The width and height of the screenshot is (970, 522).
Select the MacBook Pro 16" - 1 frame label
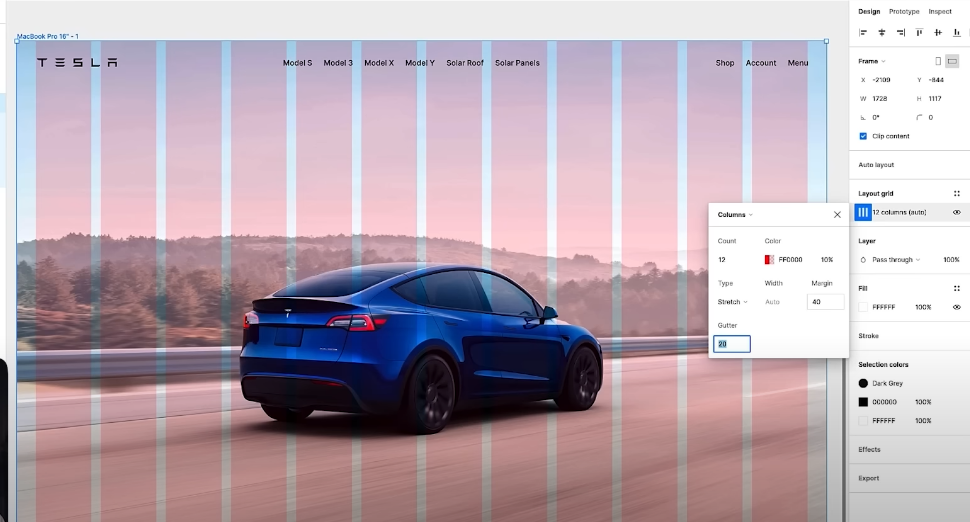click(x=48, y=36)
